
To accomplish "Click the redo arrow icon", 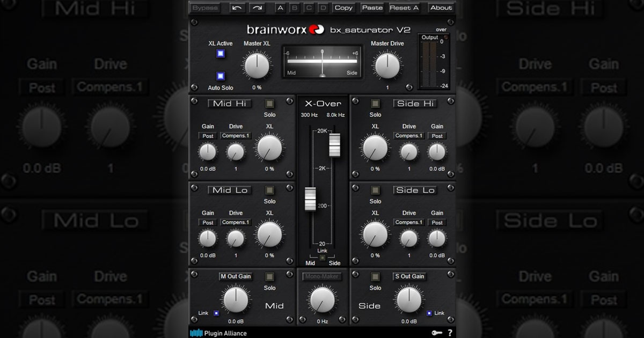I will tap(258, 8).
